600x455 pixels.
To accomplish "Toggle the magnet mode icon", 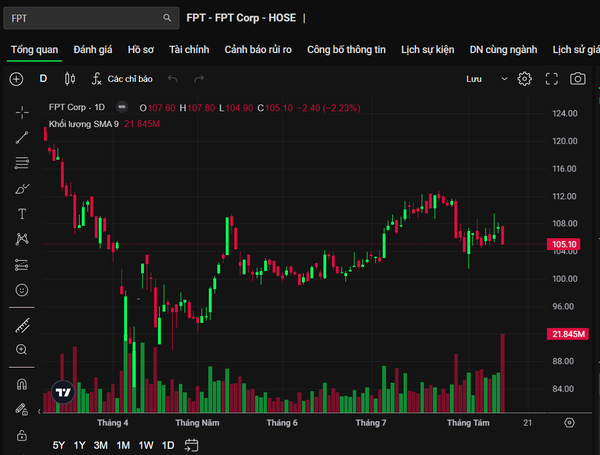I will (22, 384).
